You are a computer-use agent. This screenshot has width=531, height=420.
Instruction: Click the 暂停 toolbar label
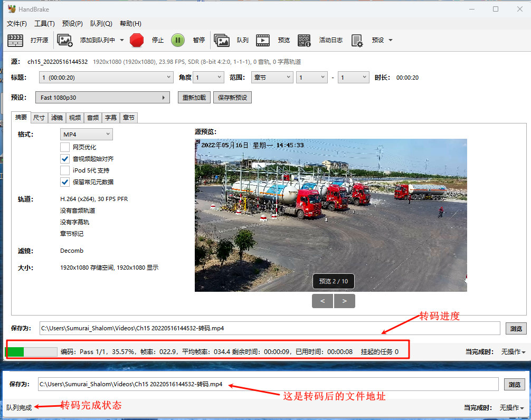click(x=199, y=40)
